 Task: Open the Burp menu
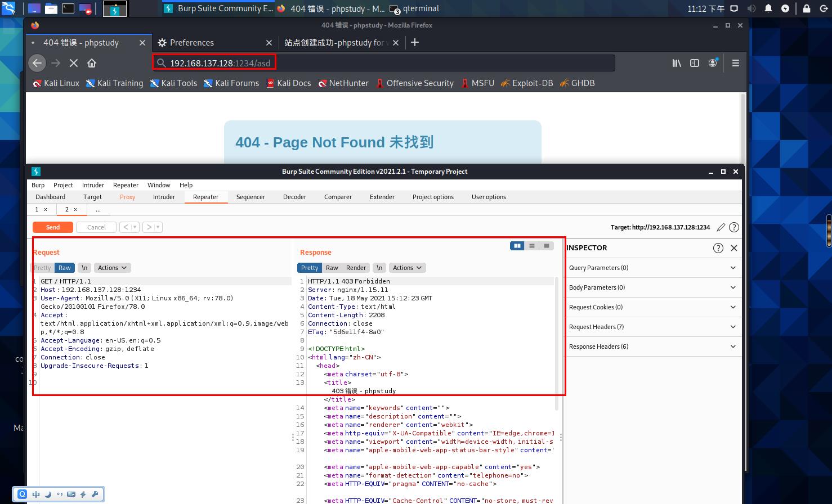click(38, 185)
